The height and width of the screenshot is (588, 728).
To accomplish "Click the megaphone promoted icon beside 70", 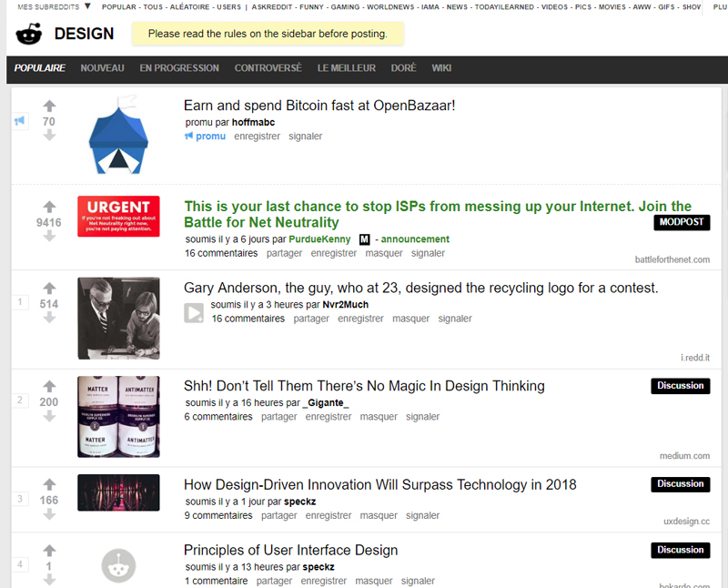I will [19, 121].
